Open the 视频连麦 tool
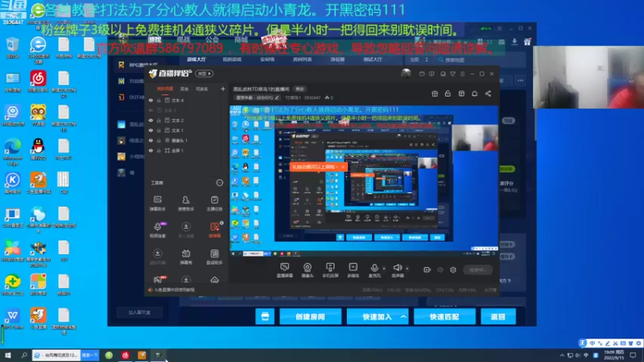This screenshot has width=644, height=362. [157, 230]
